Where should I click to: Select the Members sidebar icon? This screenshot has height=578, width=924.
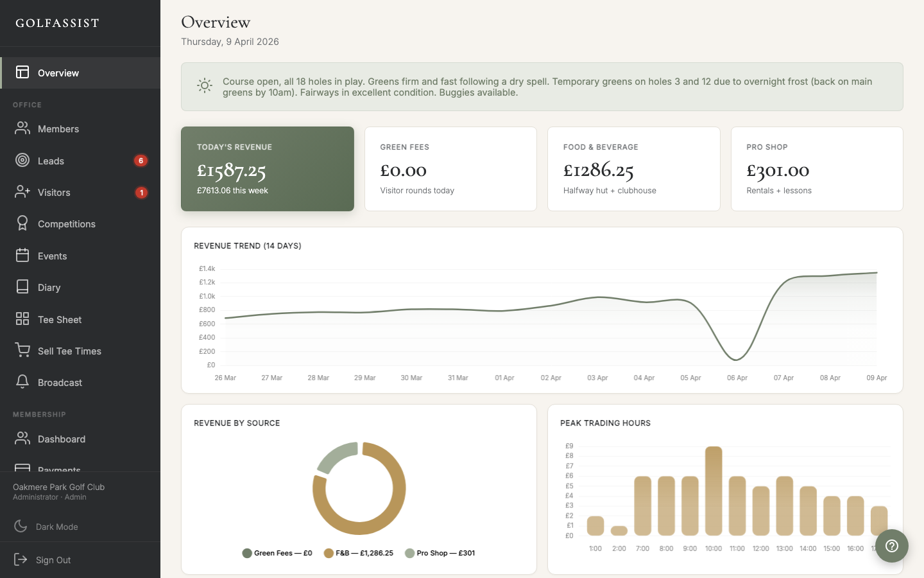pos(22,128)
